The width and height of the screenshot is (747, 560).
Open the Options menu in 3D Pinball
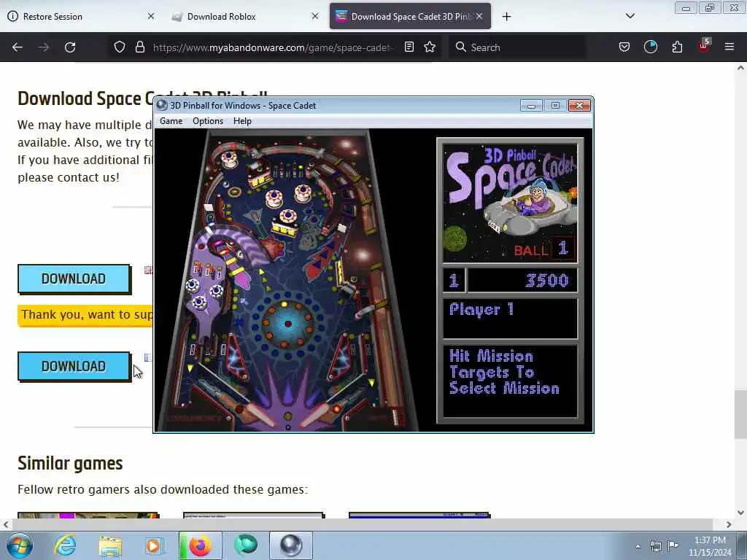[208, 121]
